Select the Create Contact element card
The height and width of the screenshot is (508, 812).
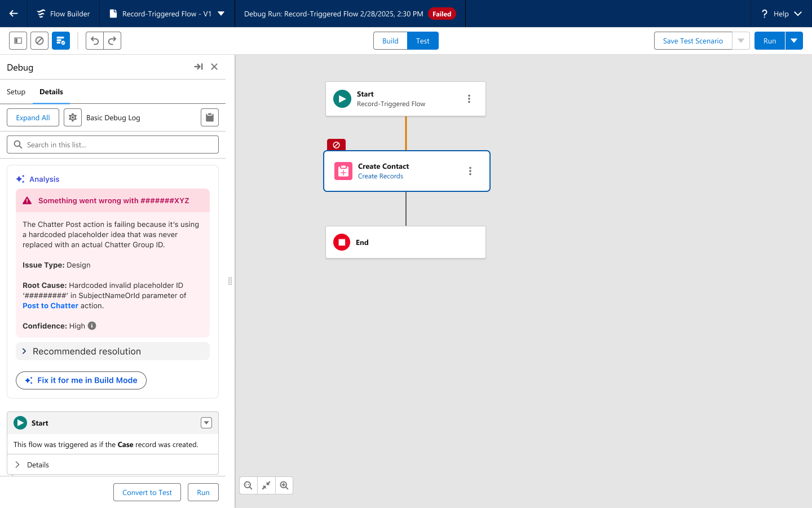pos(407,171)
